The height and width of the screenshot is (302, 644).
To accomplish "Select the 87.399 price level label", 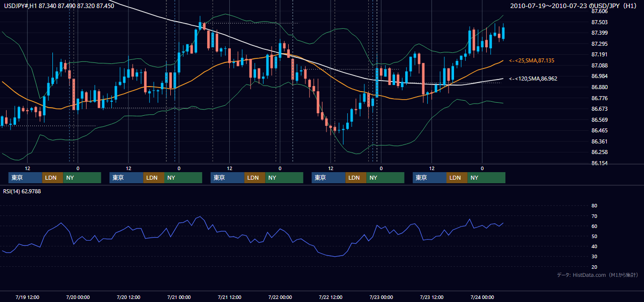I will tap(600, 33).
